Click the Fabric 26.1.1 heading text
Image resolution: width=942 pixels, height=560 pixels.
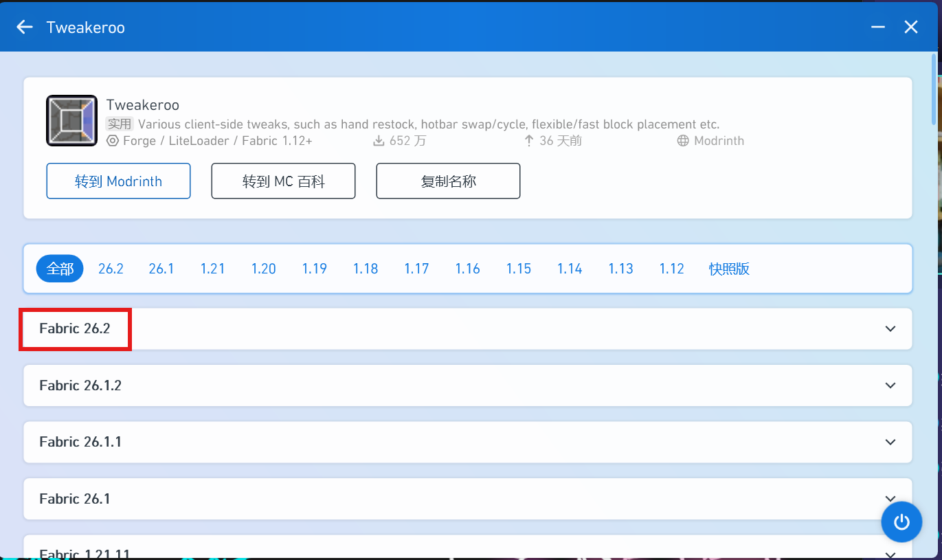80,442
